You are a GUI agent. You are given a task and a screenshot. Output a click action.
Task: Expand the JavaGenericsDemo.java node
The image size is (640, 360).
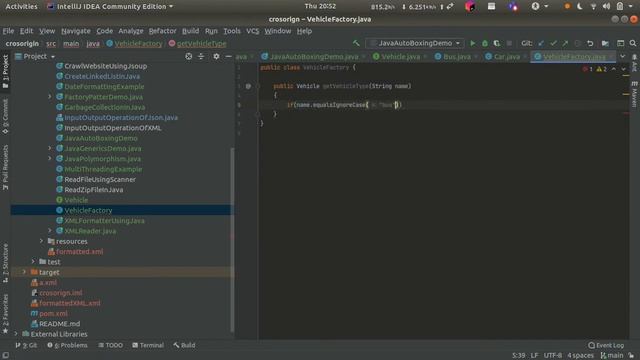pyautogui.click(x=50, y=148)
